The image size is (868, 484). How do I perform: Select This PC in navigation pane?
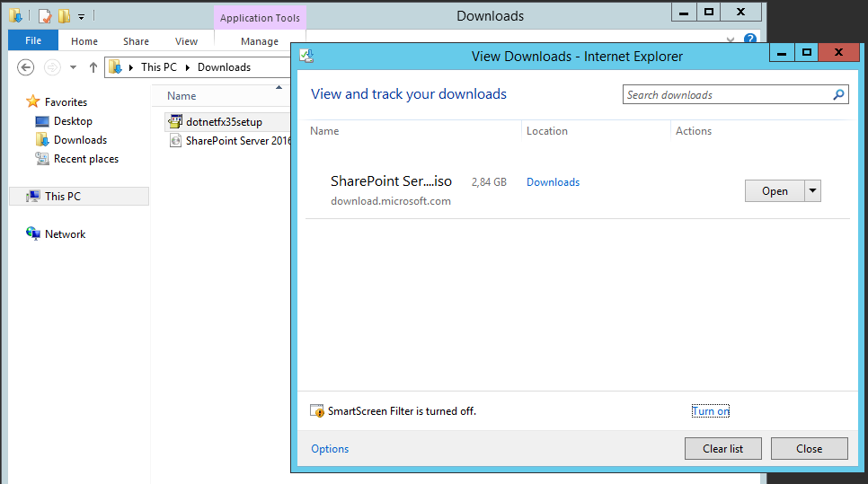79,196
